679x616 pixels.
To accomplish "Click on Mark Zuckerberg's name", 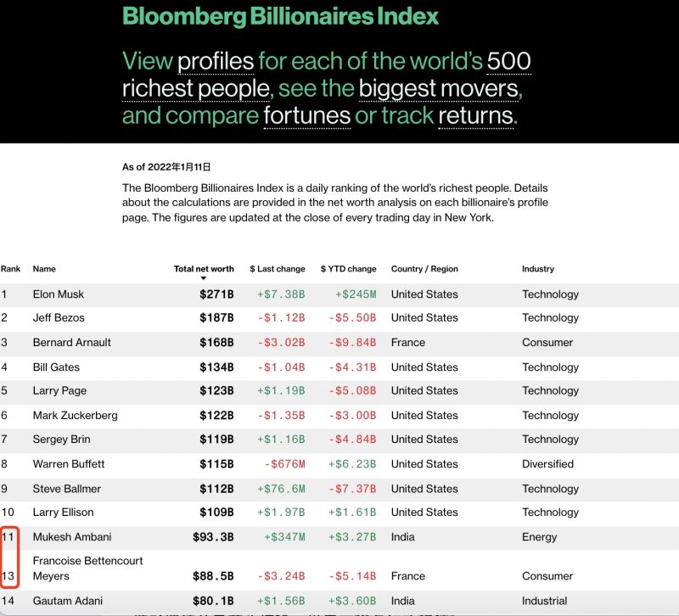I will (75, 416).
